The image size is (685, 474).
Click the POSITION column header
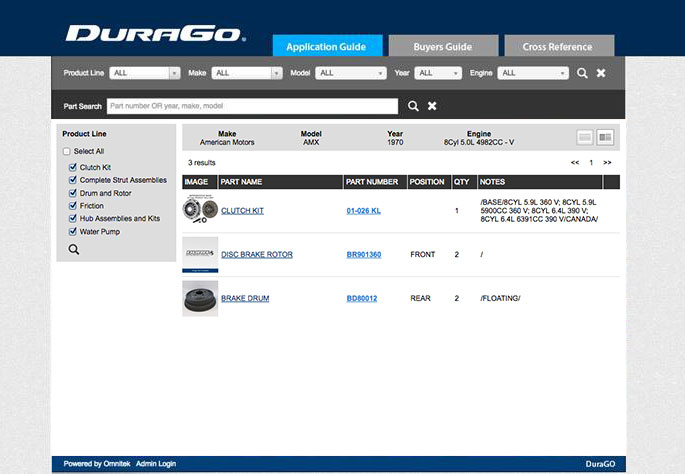tap(427, 182)
